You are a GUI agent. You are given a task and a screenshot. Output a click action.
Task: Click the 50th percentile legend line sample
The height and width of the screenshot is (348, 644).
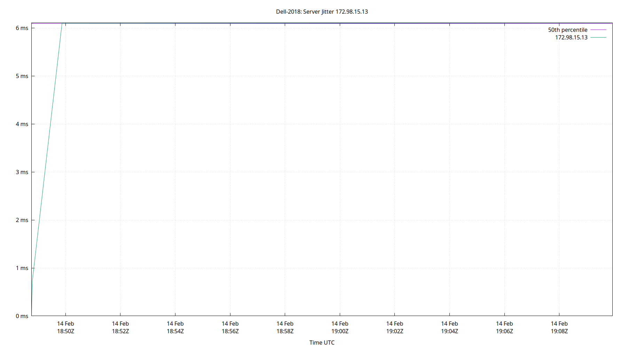599,30
